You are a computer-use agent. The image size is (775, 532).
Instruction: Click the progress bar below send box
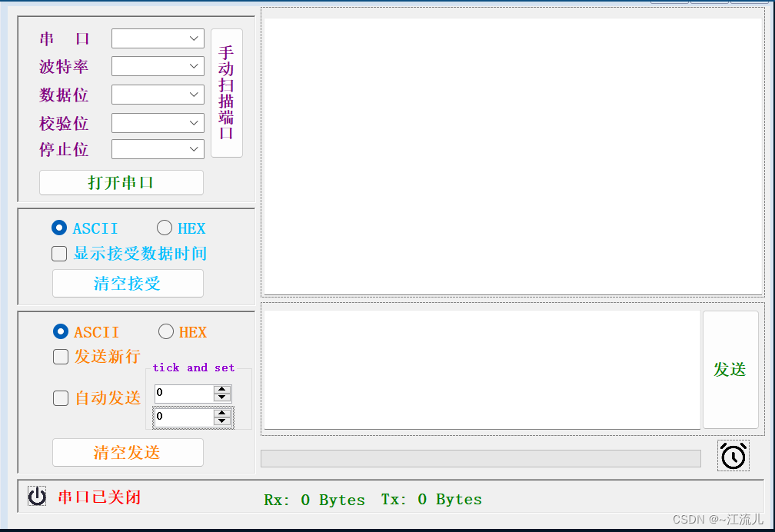click(x=481, y=458)
